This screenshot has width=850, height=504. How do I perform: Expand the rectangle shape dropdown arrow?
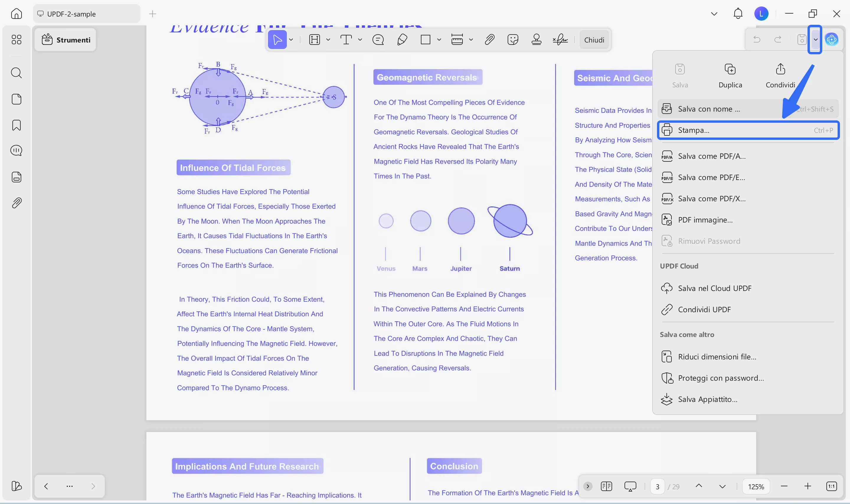pyautogui.click(x=439, y=40)
